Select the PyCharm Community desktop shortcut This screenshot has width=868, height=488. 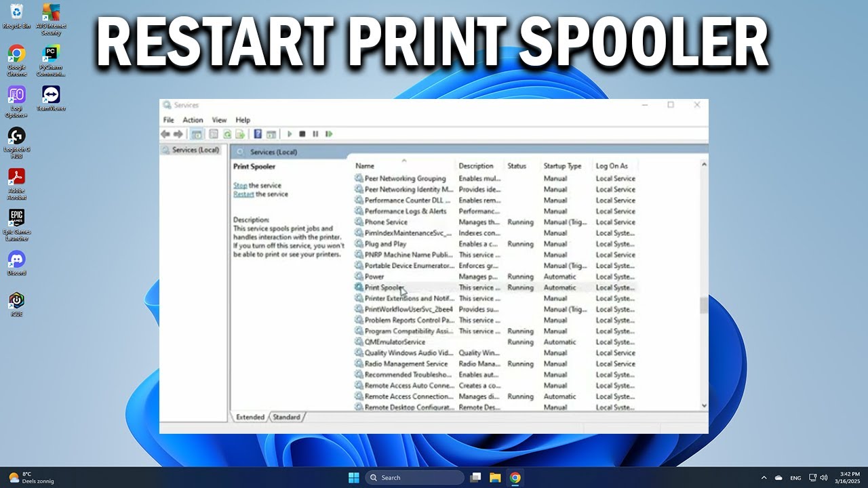(51, 60)
